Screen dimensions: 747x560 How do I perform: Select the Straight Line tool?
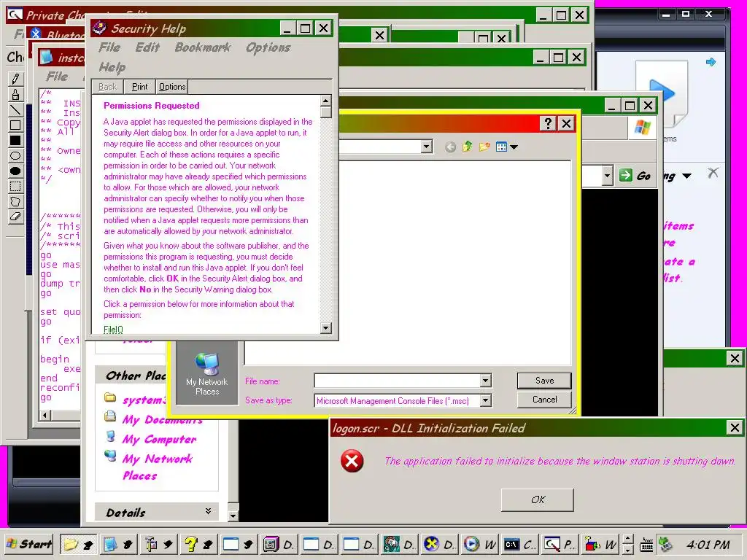[x=15, y=109]
